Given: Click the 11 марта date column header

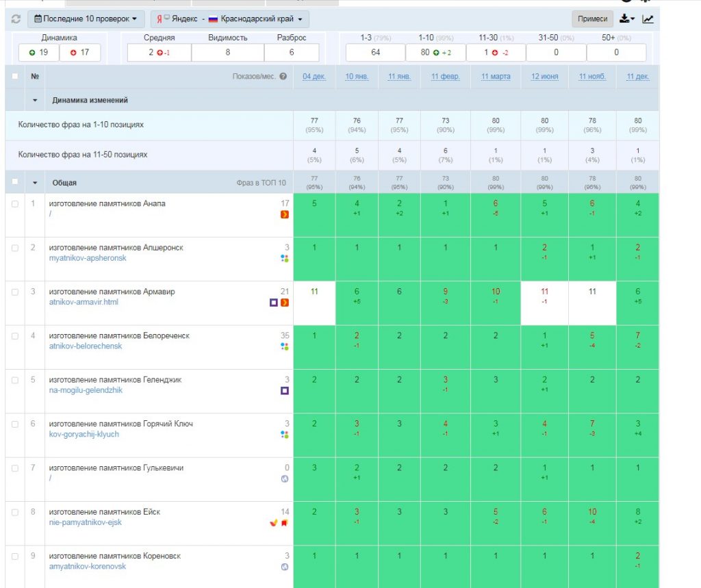Looking at the screenshot, I should [x=496, y=77].
